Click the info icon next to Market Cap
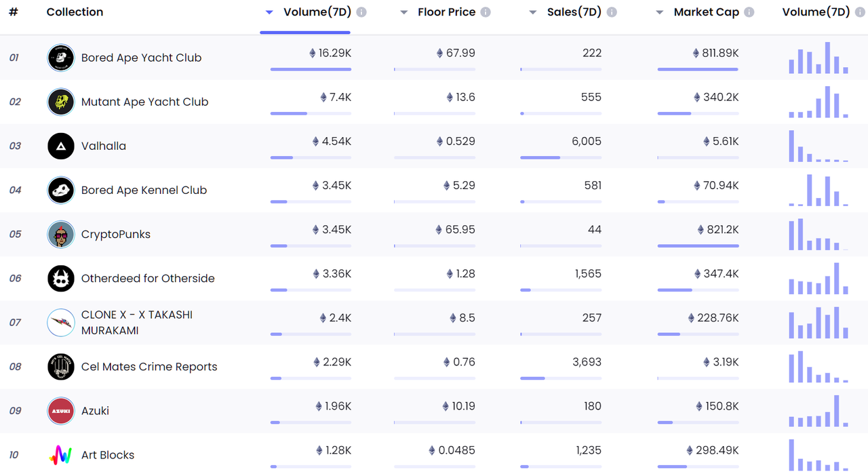 (x=749, y=12)
